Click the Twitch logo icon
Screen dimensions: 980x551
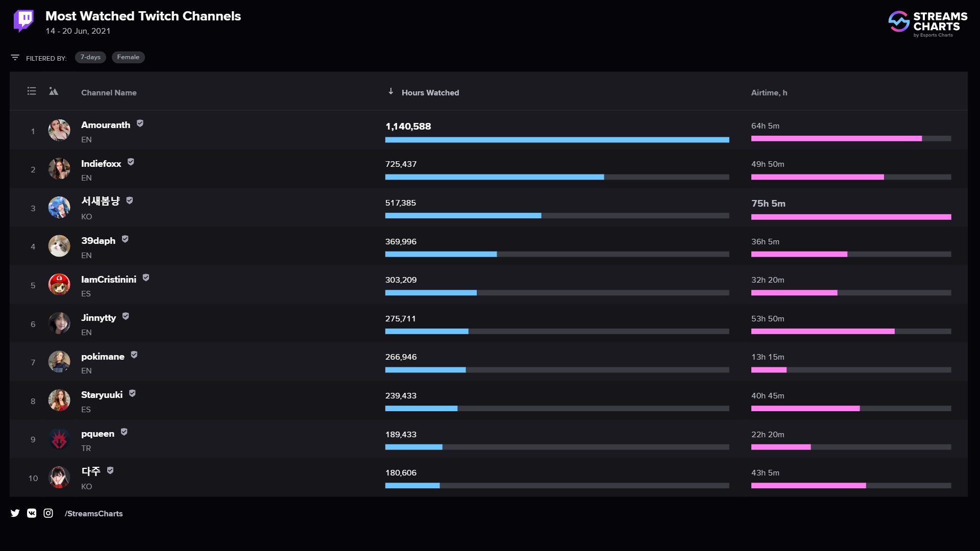(23, 21)
